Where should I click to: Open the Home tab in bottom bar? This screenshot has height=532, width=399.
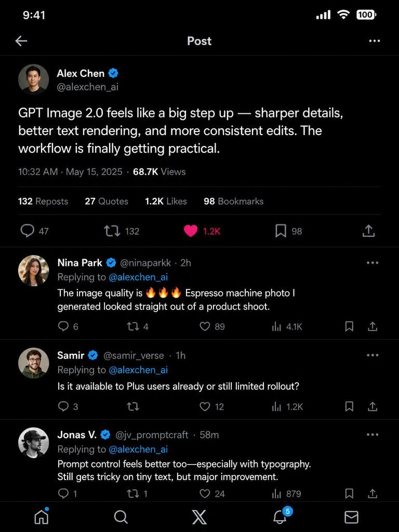42,517
